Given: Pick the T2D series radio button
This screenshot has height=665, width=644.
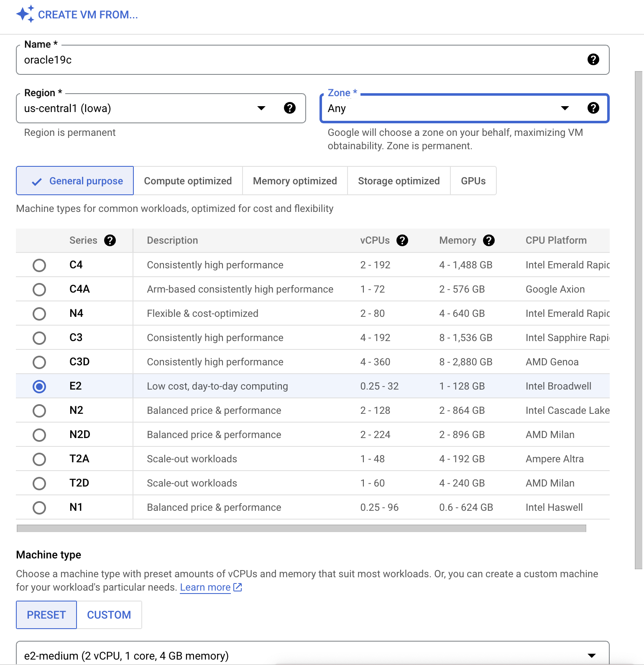Looking at the screenshot, I should click(x=39, y=484).
